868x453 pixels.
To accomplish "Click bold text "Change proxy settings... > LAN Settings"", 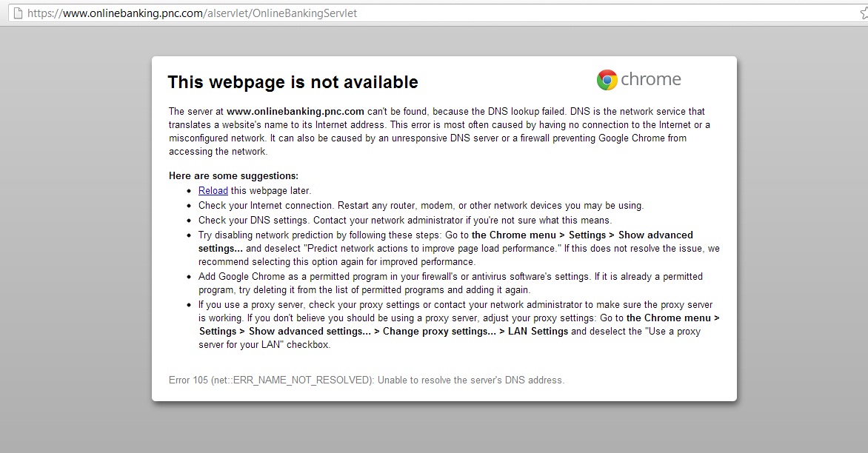I will 475,332.
